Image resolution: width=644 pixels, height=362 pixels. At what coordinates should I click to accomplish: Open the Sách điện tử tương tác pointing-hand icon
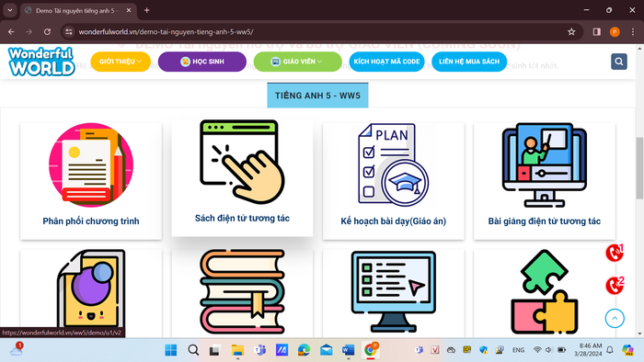[x=242, y=162]
